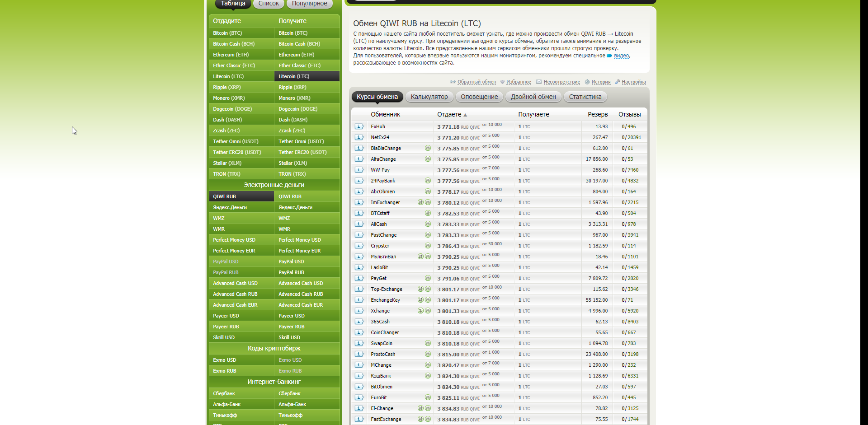Click the video camera icon in description

pos(609,56)
